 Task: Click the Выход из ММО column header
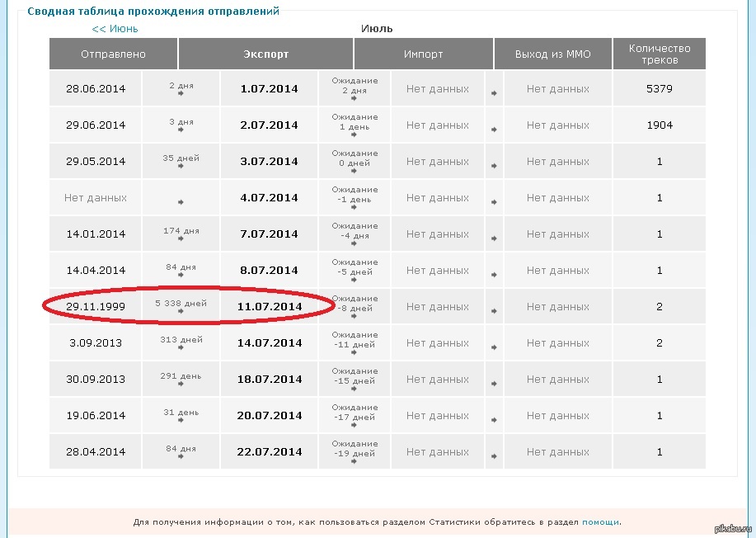553,54
